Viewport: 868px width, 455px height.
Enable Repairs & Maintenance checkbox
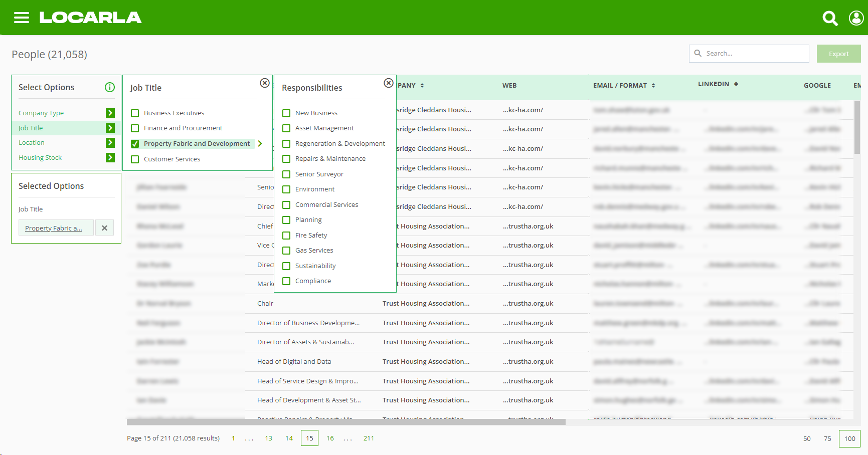[286, 159]
